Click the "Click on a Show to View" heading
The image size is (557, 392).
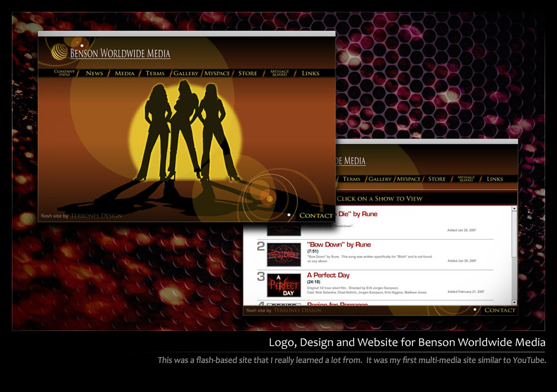coord(379,198)
